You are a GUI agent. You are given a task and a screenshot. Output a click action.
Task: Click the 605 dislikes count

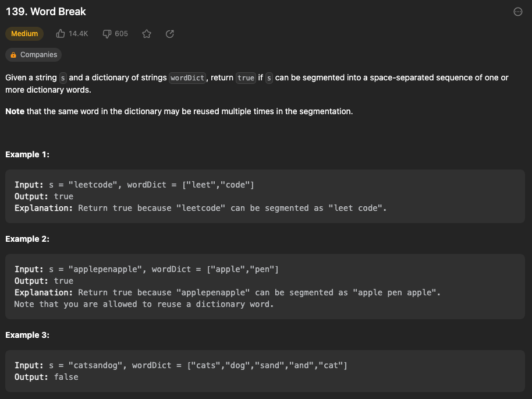coord(121,34)
